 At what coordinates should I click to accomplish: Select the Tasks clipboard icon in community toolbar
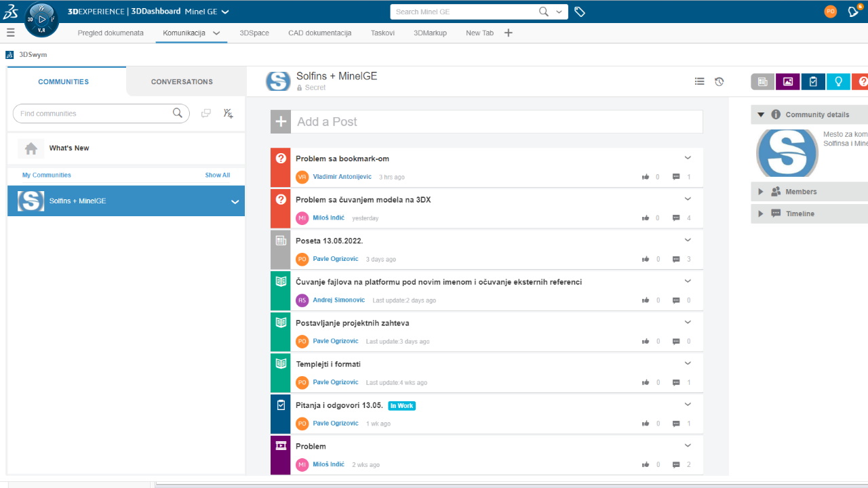[x=812, y=81]
